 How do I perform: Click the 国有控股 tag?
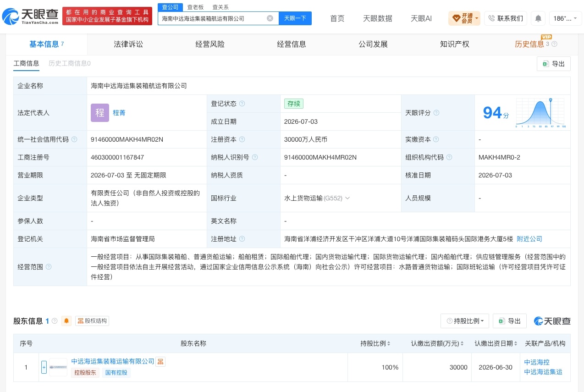coord(116,372)
